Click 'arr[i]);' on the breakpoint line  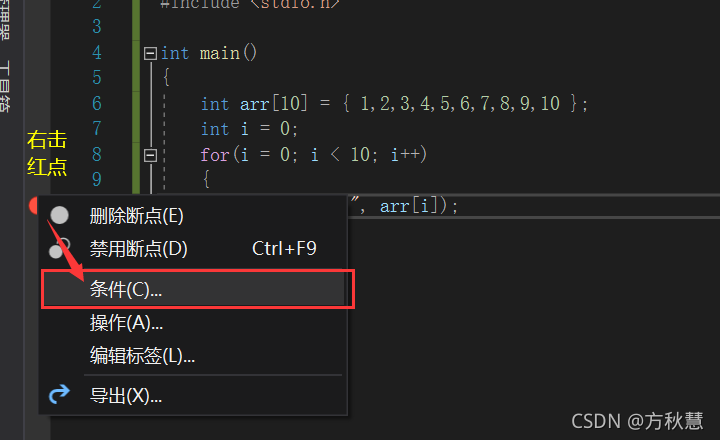tap(419, 206)
